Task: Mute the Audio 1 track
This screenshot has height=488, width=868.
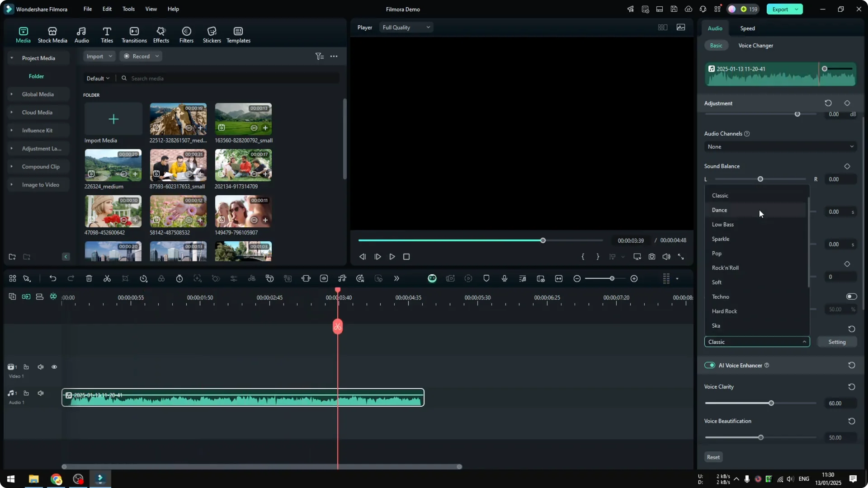Action: click(41, 393)
